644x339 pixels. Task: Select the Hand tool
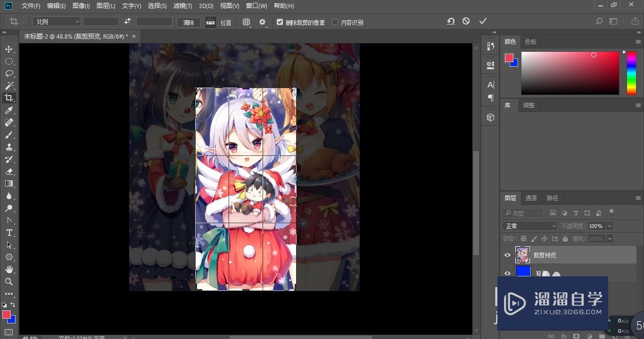9,269
